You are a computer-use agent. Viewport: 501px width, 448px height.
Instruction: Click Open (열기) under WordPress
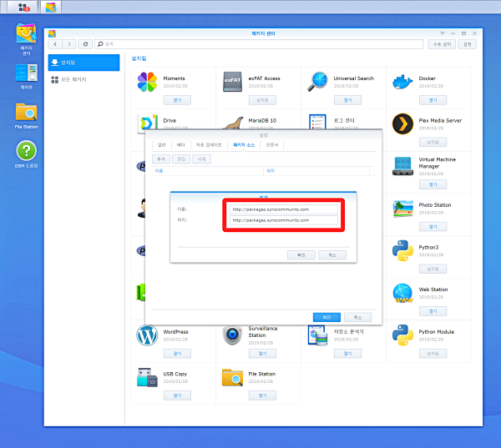pos(177,354)
